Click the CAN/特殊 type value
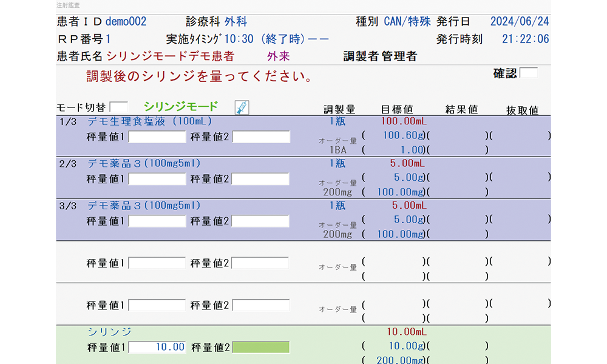This screenshot has height=364, width=607. (407, 21)
